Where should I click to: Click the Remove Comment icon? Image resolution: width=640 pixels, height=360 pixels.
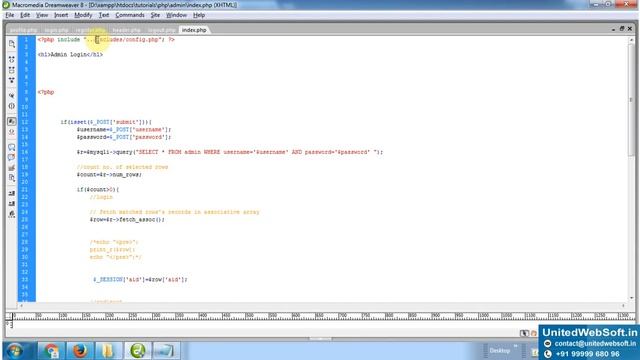[11, 157]
